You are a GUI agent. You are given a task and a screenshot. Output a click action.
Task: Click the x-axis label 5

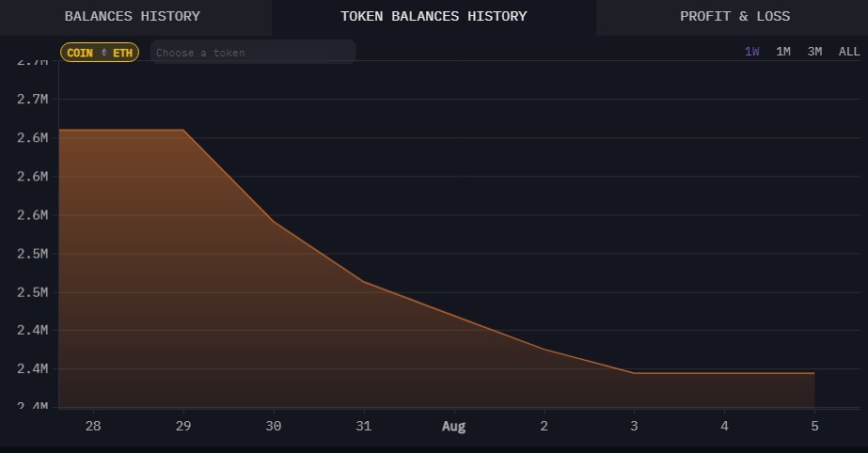click(814, 426)
